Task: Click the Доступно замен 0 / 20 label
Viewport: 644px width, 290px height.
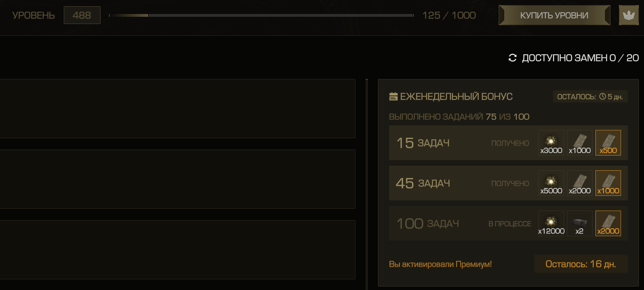Action: point(580,58)
